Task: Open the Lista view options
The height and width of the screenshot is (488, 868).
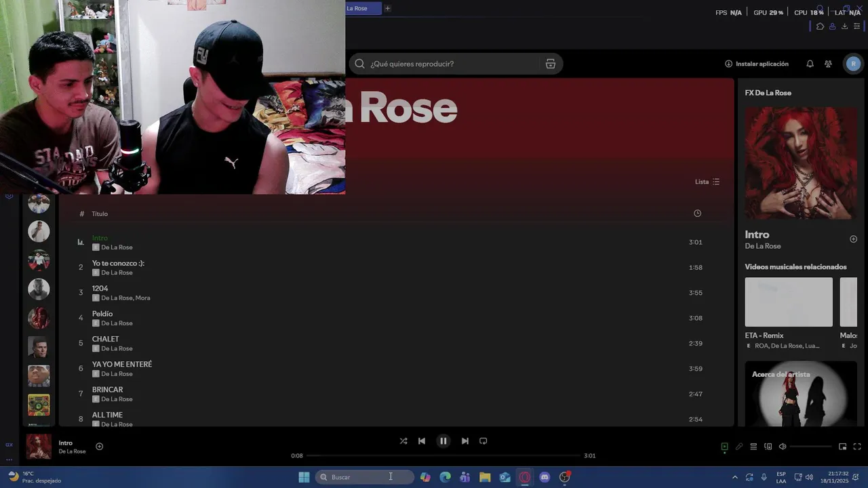Action: click(x=707, y=182)
